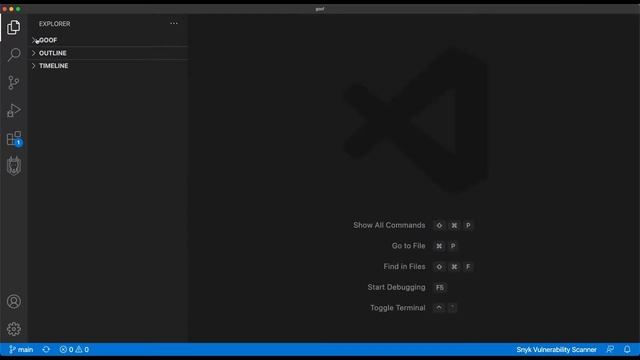Click the Start Debugging label

pyautogui.click(x=396, y=287)
